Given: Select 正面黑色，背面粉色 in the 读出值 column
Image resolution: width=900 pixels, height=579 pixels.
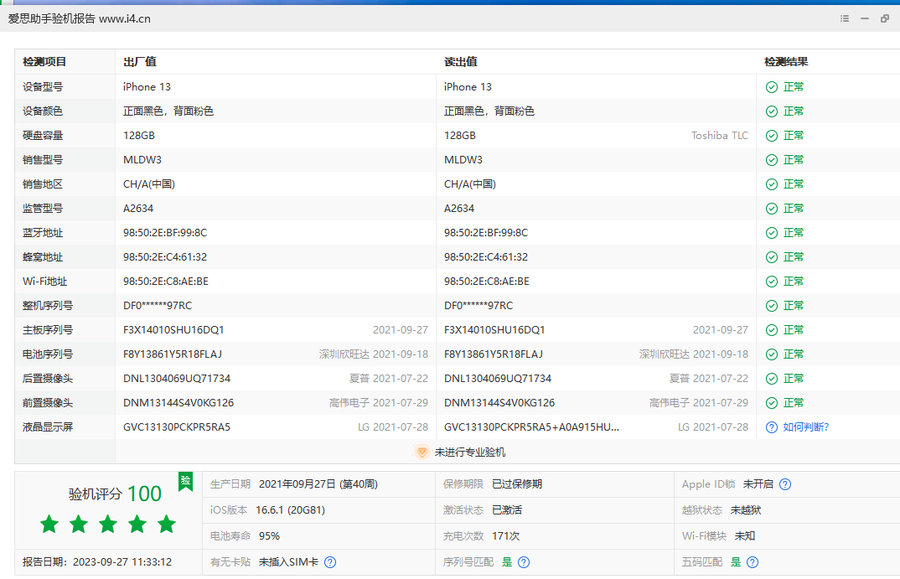Looking at the screenshot, I should (489, 111).
